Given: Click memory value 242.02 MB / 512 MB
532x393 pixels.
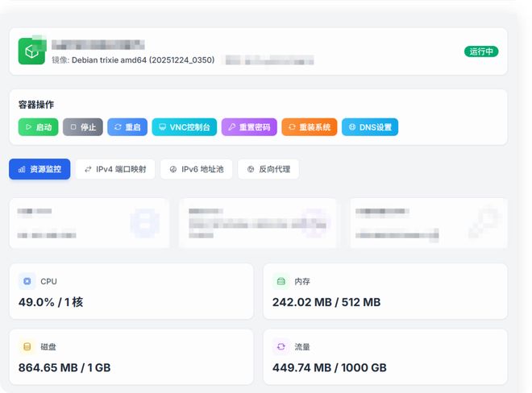Looking at the screenshot, I should click(x=326, y=302).
